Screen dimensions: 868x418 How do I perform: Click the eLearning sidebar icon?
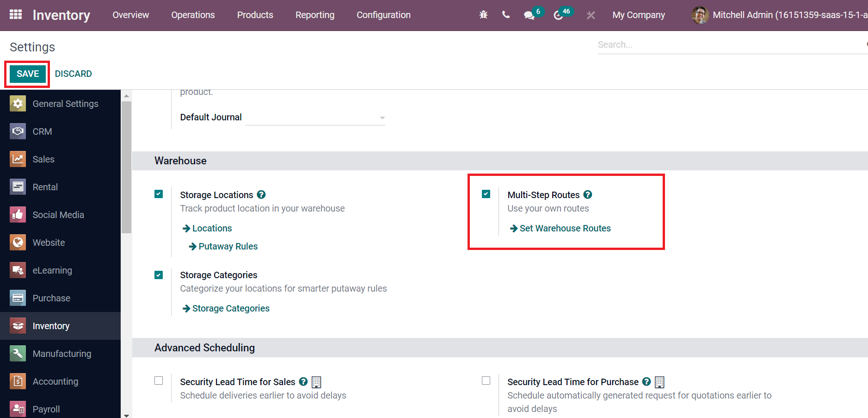(x=18, y=270)
